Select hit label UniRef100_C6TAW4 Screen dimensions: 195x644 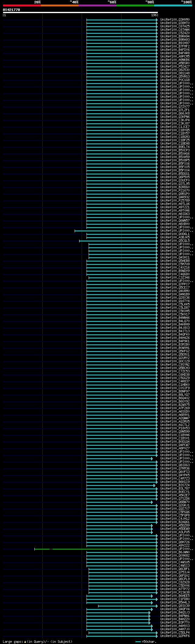(175, 30)
